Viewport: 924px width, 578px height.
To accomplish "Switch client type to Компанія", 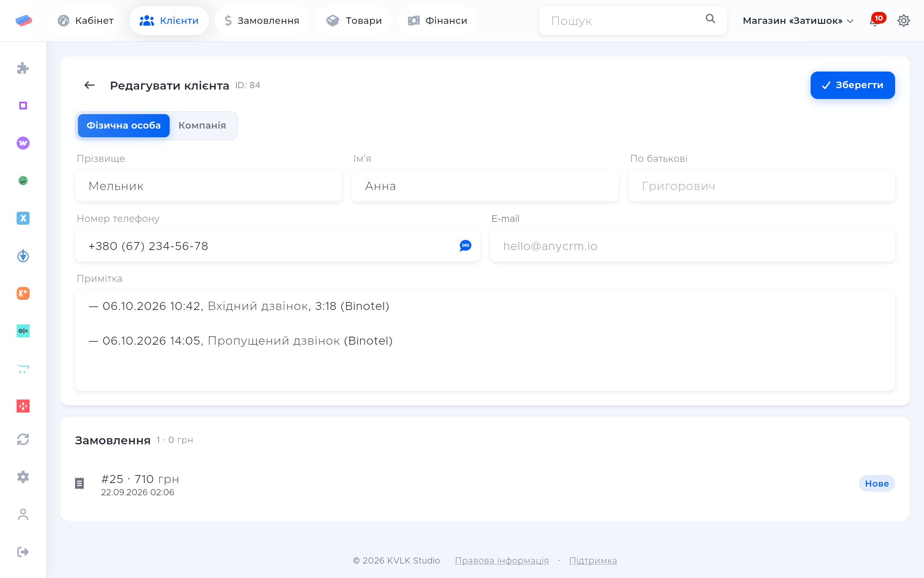I will click(x=202, y=125).
